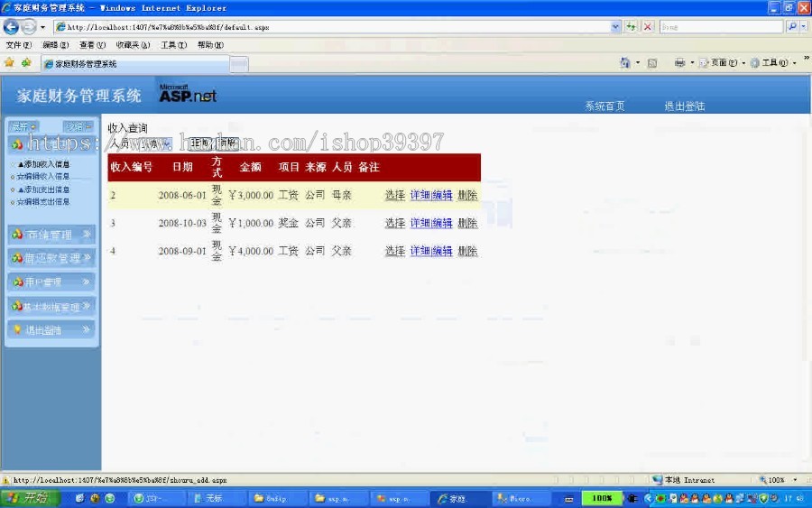Expand the 基本数据管理 sidebar section
Image resolution: width=812 pixels, height=508 pixels.
pyautogui.click(x=51, y=306)
